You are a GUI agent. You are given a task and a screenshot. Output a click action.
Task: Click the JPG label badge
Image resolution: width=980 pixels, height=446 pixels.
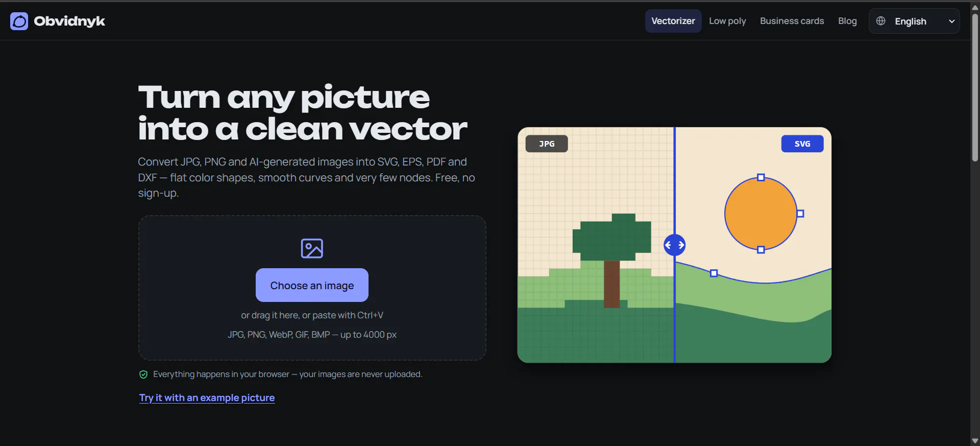(547, 144)
